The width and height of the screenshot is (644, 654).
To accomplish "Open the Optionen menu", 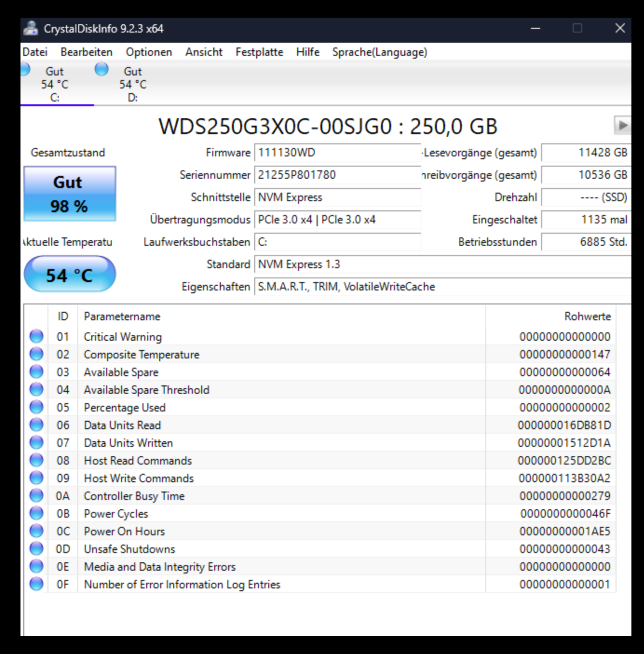I will point(149,52).
